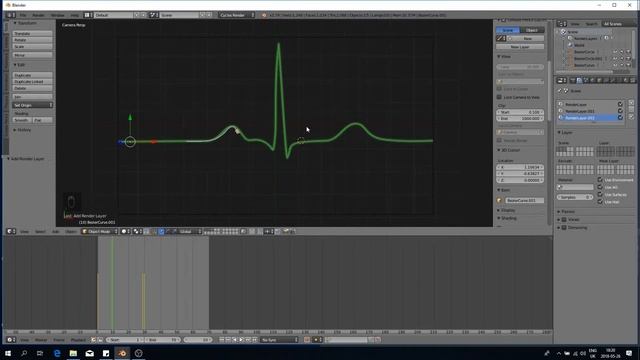Click the New Layer button
Viewport: 640px width, 360px height.
point(520,47)
